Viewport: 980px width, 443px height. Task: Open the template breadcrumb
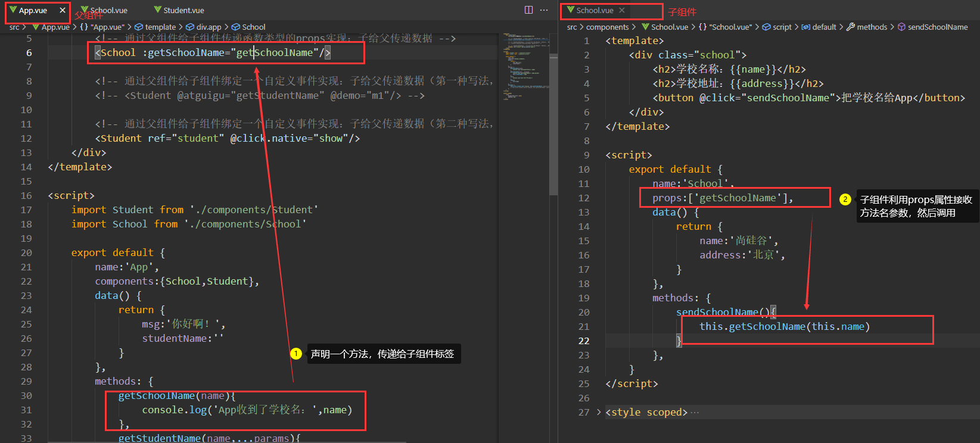(155, 27)
